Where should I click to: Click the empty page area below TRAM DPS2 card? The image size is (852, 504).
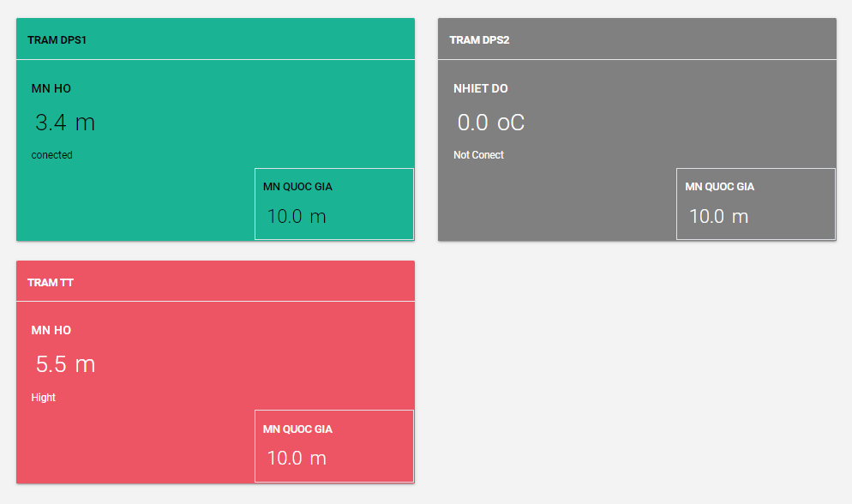point(636,369)
